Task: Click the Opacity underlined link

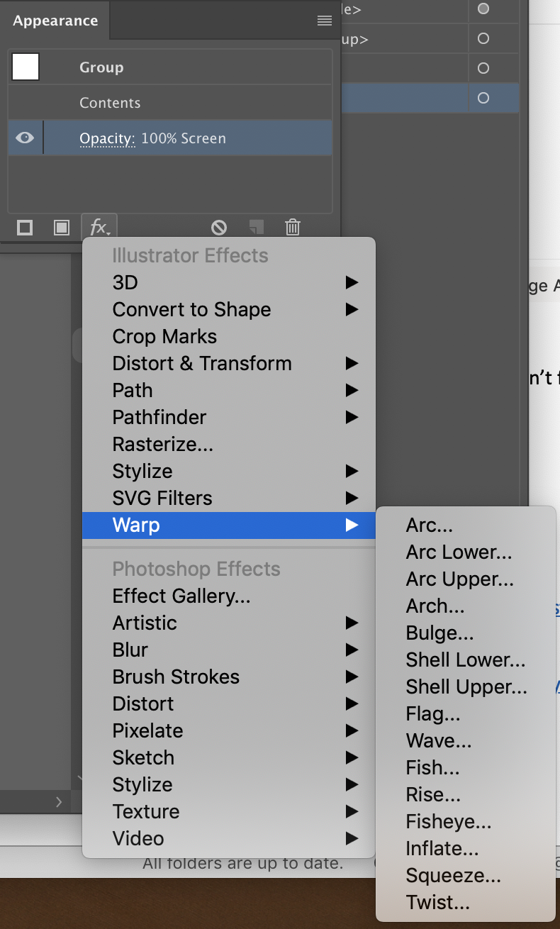Action: [x=107, y=138]
